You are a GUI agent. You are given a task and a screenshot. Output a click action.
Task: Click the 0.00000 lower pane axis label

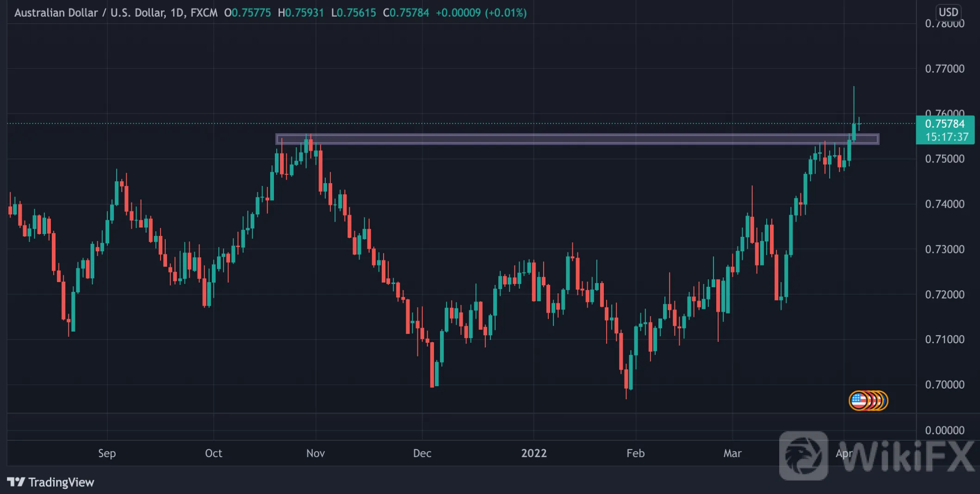coord(945,431)
